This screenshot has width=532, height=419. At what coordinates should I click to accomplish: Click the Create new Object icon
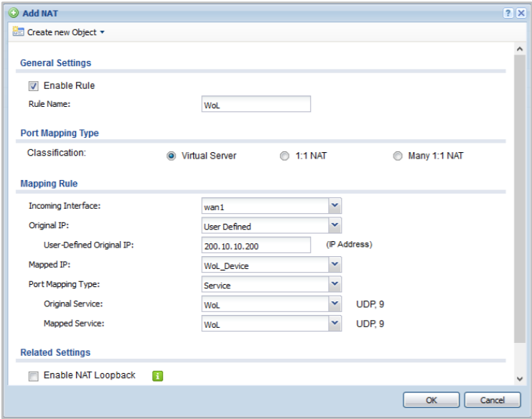(x=19, y=32)
